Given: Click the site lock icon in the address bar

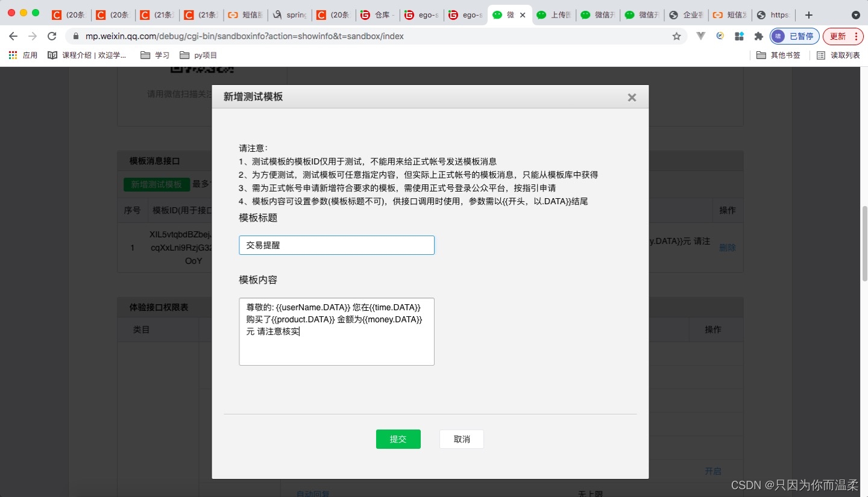Looking at the screenshot, I should pyautogui.click(x=76, y=36).
